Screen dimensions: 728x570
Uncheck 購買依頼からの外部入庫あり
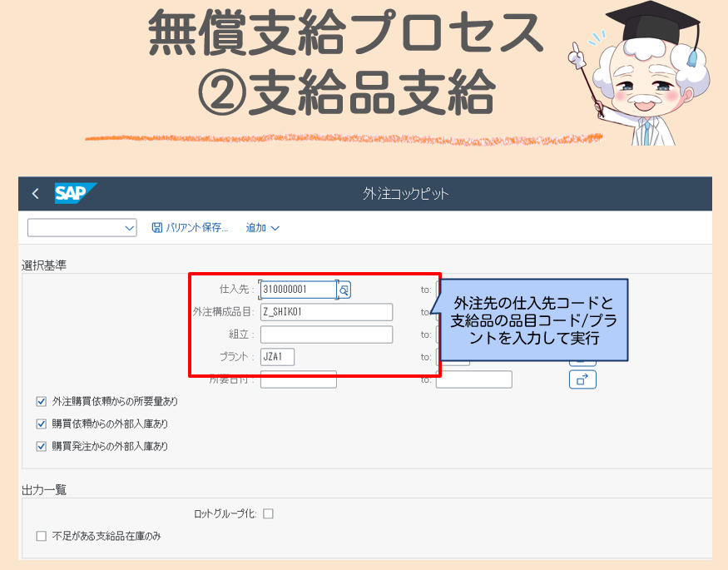(42, 424)
